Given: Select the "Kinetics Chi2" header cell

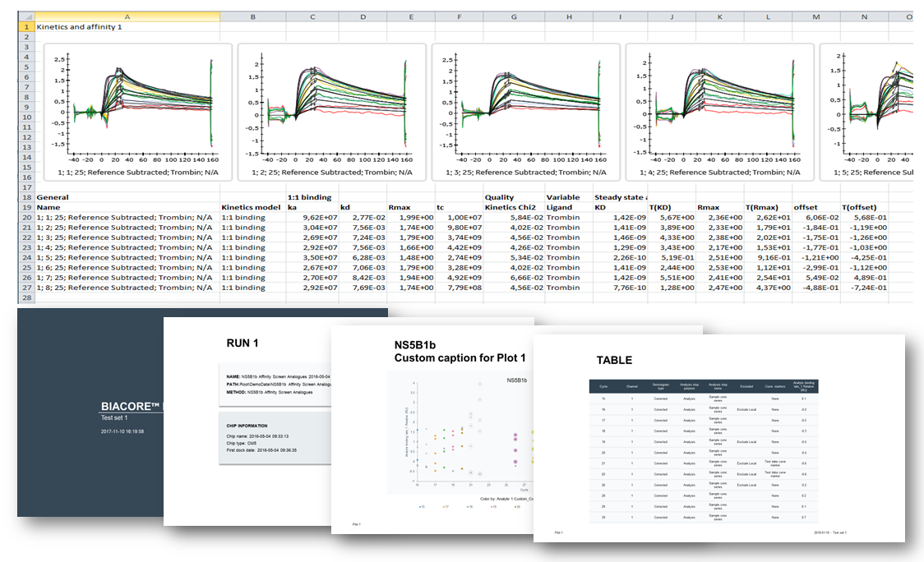Looking at the screenshot, I should [513, 208].
